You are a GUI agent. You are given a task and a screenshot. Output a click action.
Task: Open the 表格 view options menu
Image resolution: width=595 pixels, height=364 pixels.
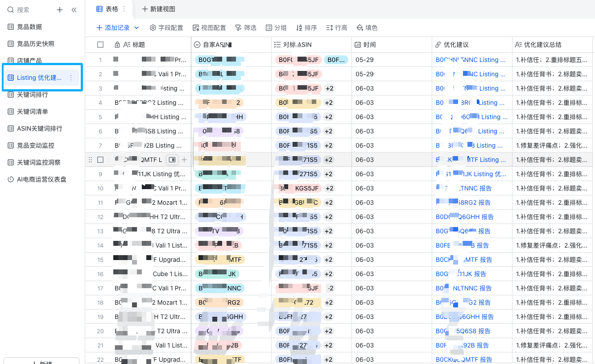(124, 9)
